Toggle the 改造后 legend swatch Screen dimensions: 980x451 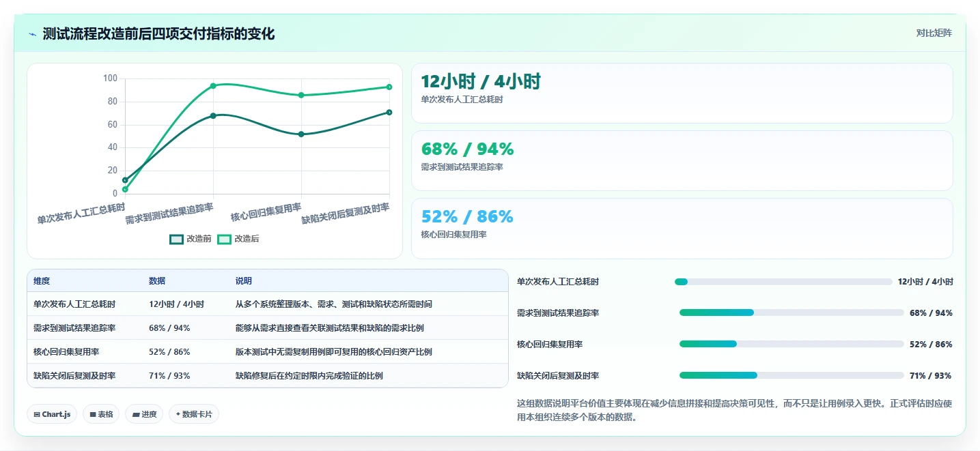(224, 239)
